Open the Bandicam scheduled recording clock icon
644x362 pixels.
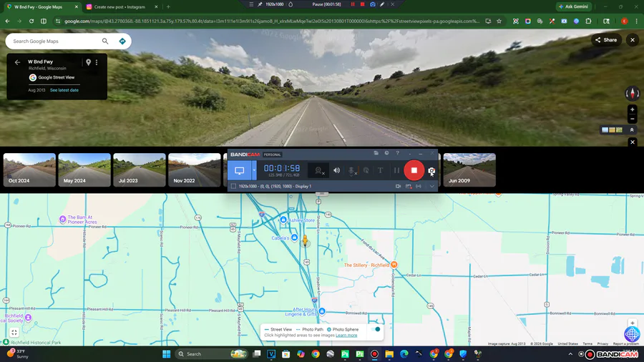click(386, 153)
